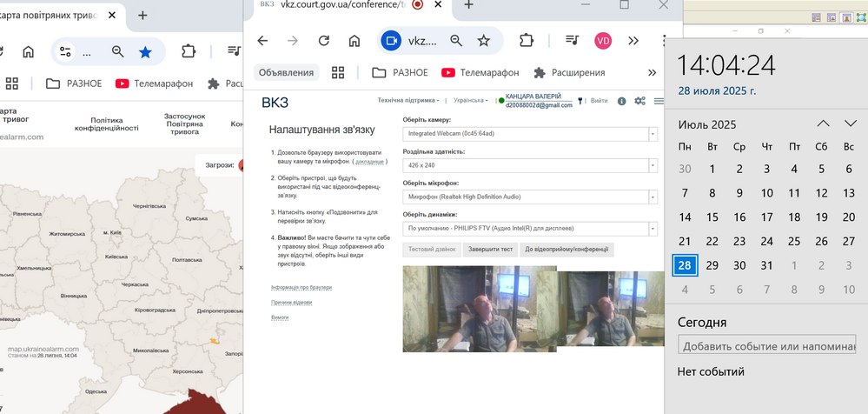This screenshot has height=414, width=868.
Task: Show hidden toolbar items in ВКЗ window
Action: click(633, 41)
